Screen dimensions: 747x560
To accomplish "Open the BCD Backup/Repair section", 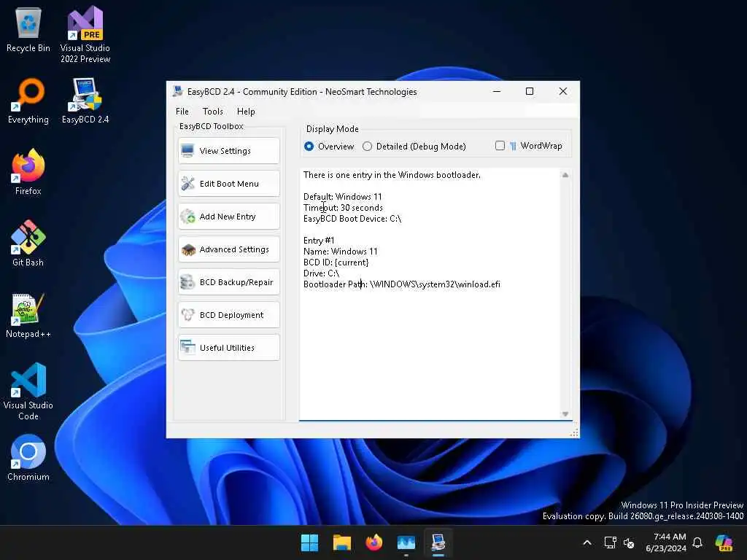I will pyautogui.click(x=229, y=282).
